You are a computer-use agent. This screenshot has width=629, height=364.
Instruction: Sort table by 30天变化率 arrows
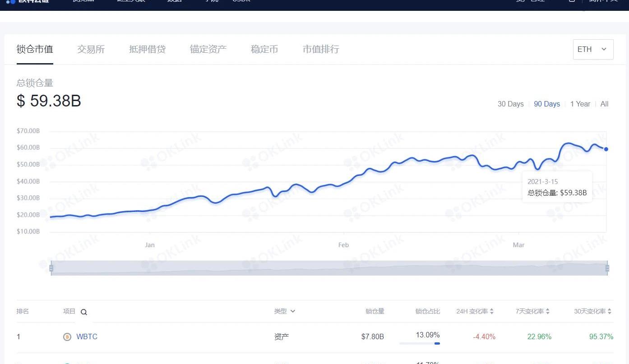point(609,312)
